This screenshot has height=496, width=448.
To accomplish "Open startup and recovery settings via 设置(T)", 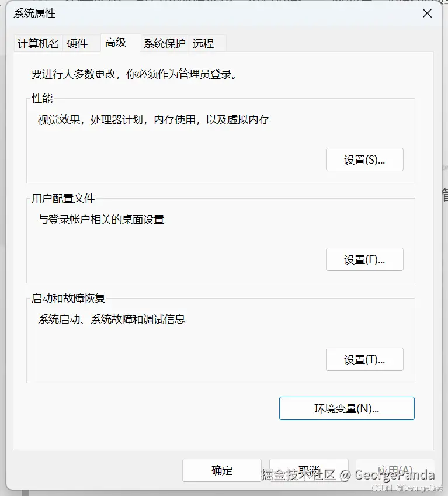I will (x=364, y=359).
